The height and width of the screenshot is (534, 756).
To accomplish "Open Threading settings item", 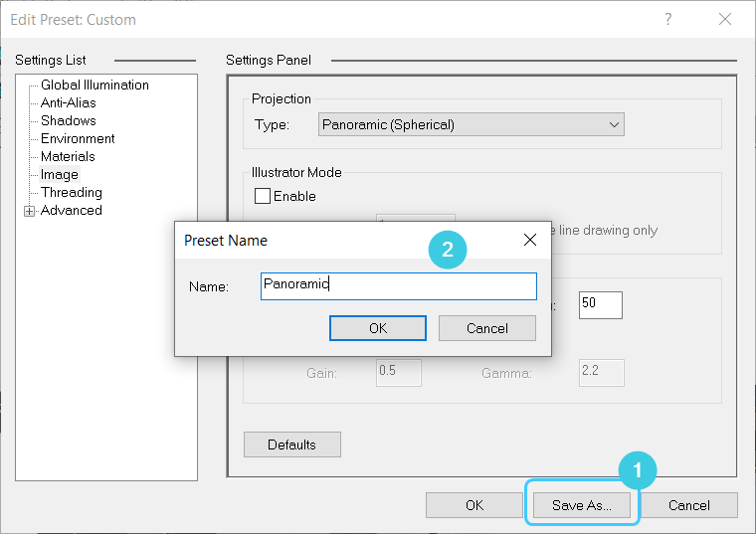I will point(72,192).
